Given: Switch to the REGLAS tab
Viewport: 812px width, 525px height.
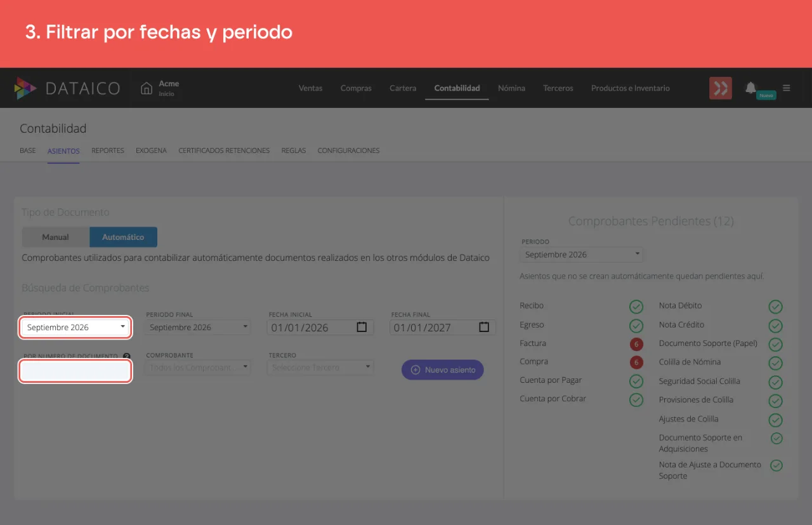Looking at the screenshot, I should tap(294, 151).
